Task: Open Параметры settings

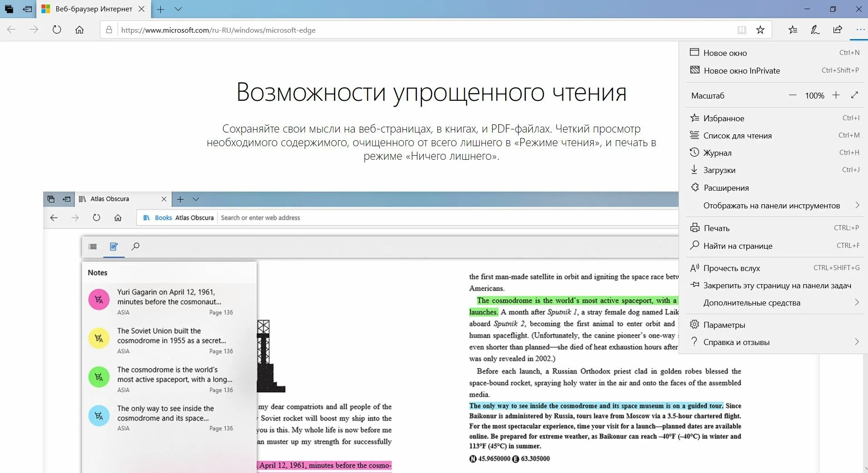Action: (x=774, y=325)
